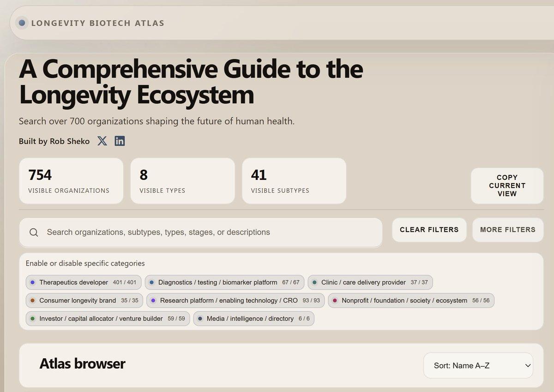
Task: Focus the organization search input field
Action: click(201, 232)
